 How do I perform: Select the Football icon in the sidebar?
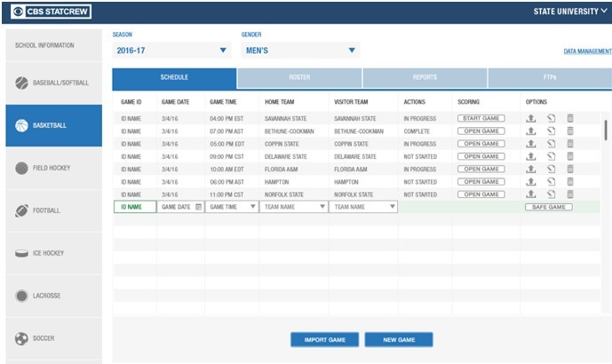22,210
